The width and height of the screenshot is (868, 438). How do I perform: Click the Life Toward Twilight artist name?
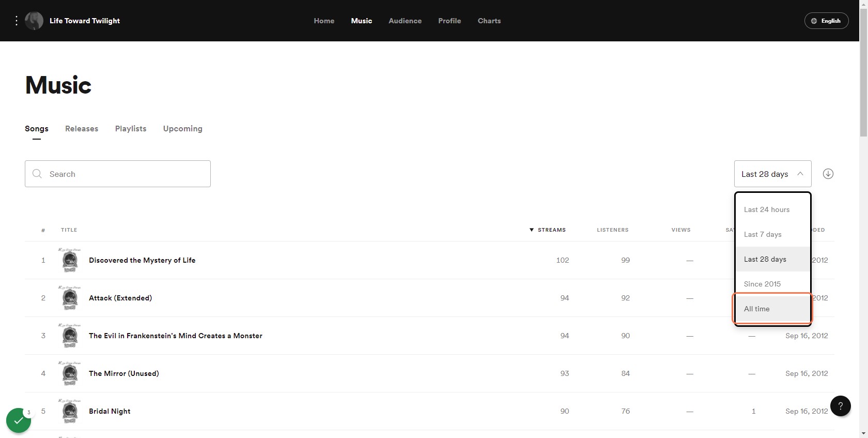click(x=85, y=21)
